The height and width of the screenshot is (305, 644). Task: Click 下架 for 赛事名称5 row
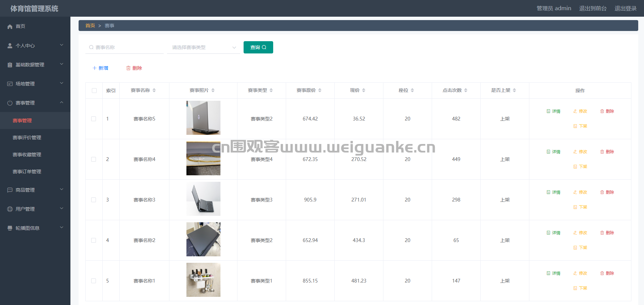[x=580, y=126]
